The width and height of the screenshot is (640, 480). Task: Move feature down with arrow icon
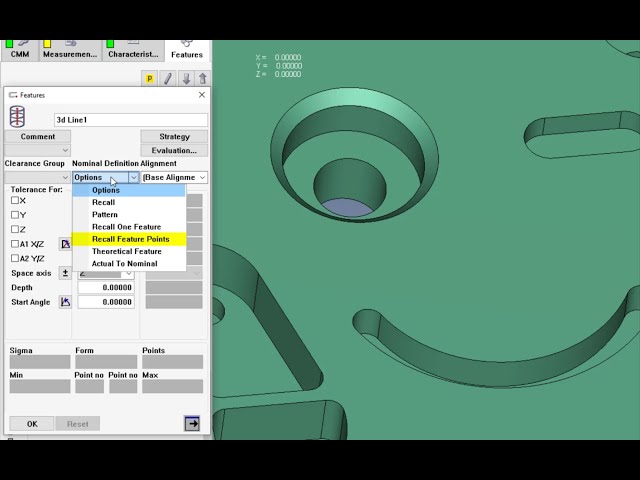(x=186, y=78)
